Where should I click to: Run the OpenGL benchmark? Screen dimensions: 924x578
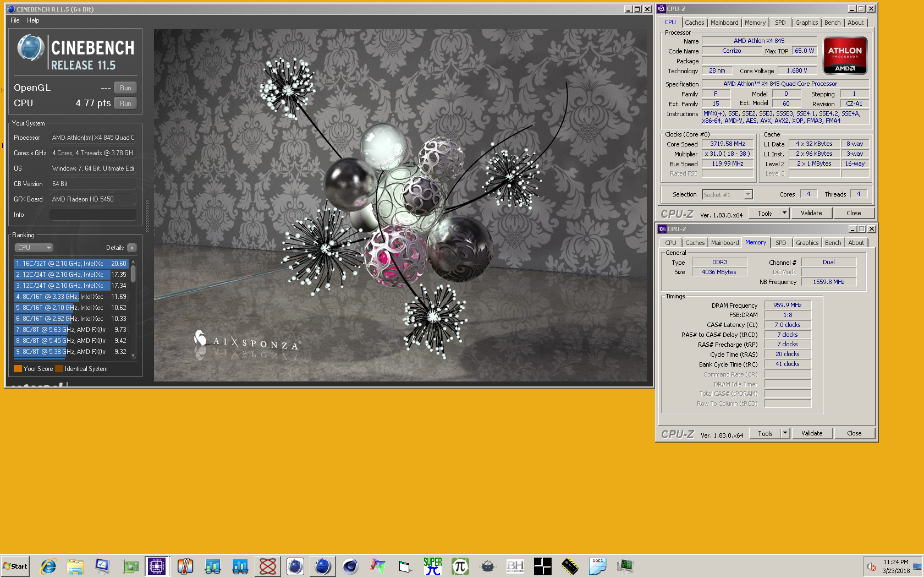tap(125, 88)
